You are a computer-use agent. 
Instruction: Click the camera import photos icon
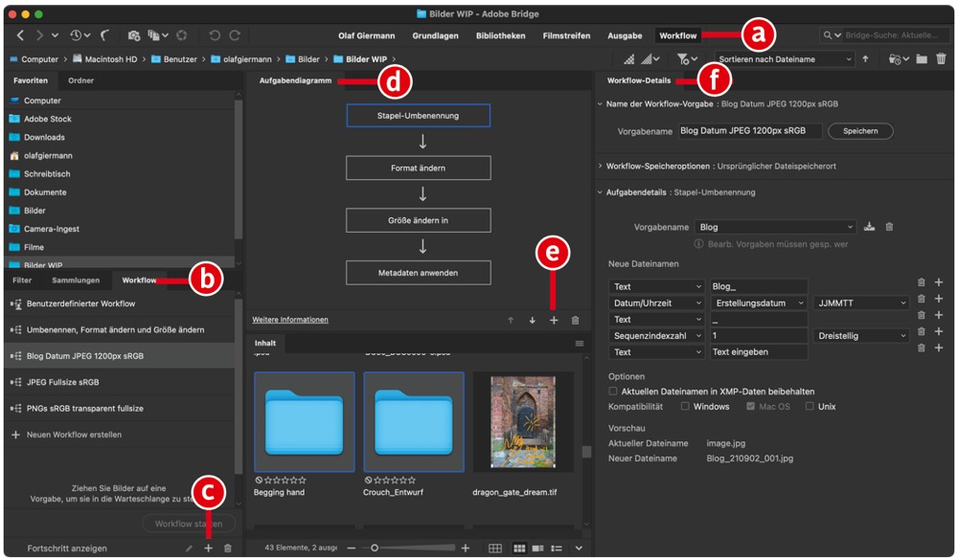(134, 35)
